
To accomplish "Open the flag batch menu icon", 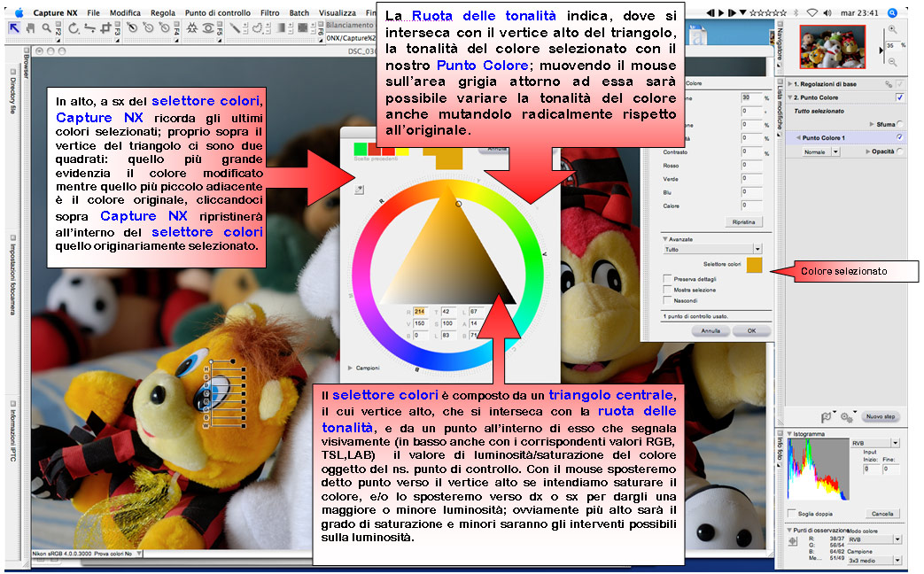I will point(827,416).
